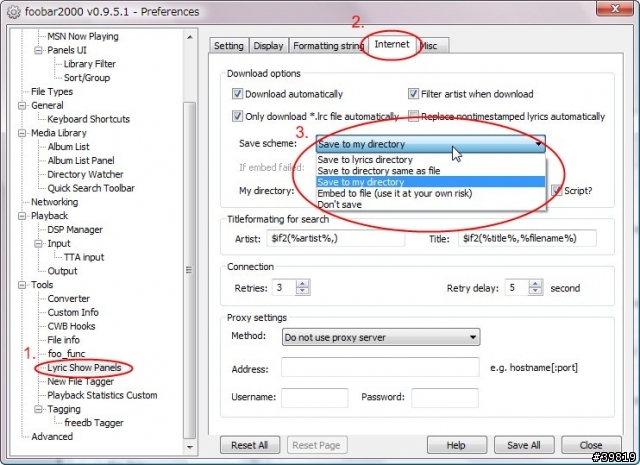640x465 pixels.
Task: Select foo_func tree item
Action: [66, 354]
